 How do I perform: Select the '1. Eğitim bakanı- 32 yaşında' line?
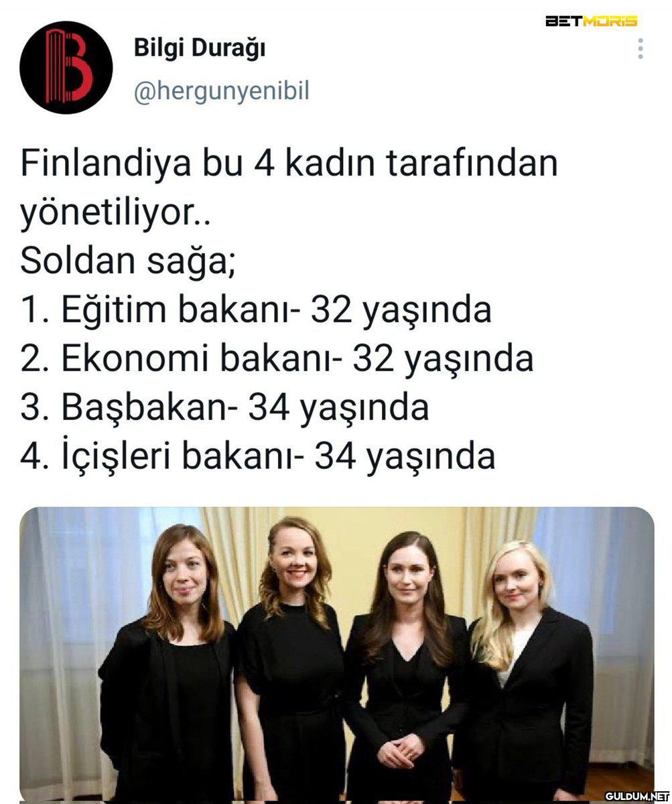256,311
